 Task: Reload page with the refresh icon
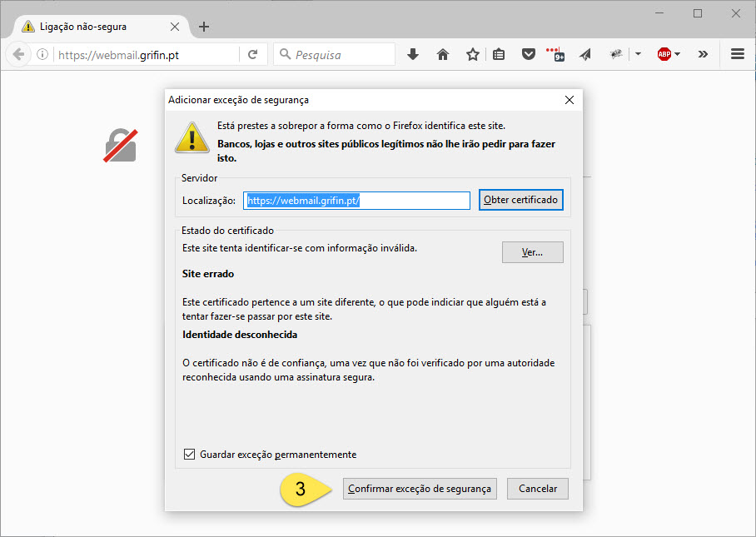[252, 54]
